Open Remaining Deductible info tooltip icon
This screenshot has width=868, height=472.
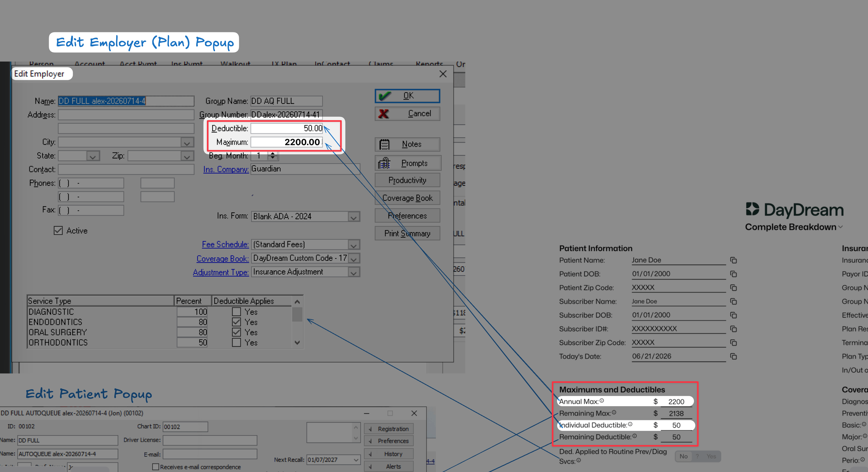pyautogui.click(x=634, y=436)
